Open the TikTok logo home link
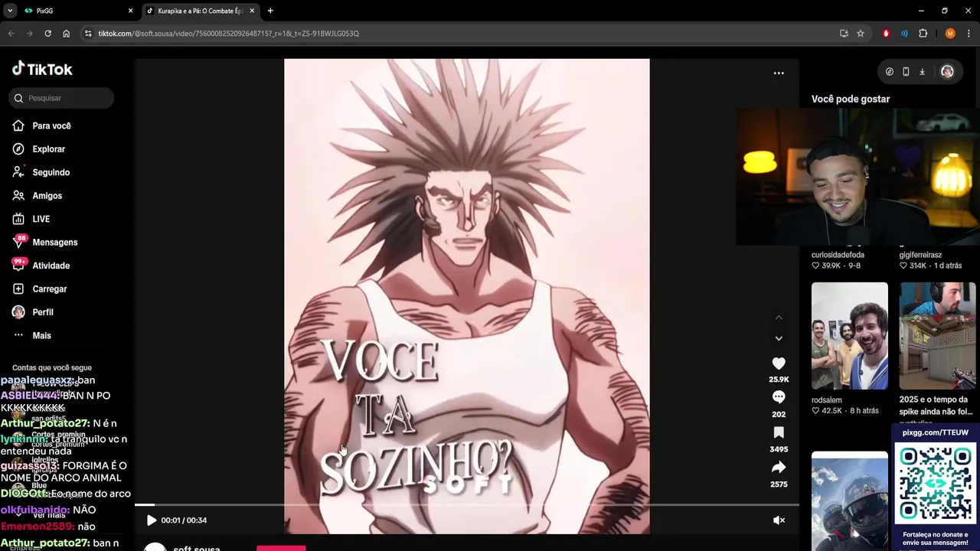 click(x=42, y=69)
